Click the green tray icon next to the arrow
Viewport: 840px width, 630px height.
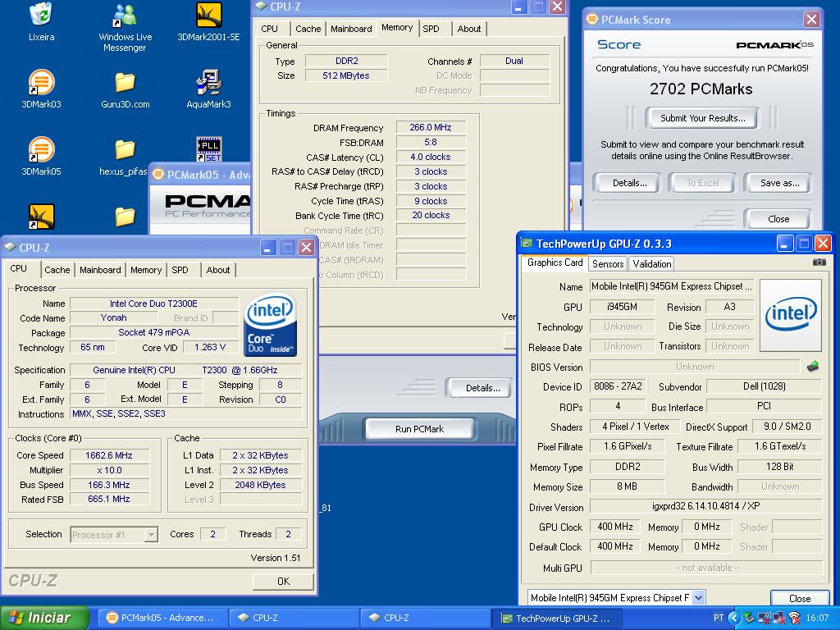click(x=749, y=618)
